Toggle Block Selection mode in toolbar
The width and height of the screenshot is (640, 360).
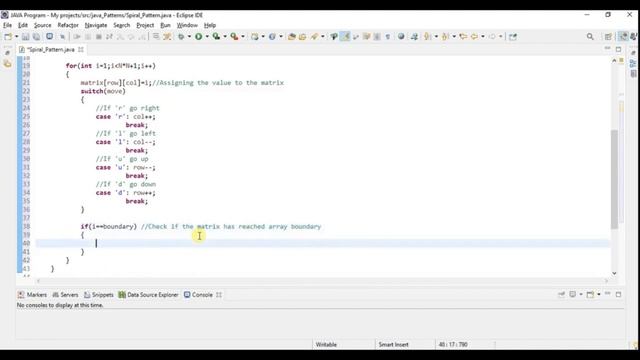point(377,37)
